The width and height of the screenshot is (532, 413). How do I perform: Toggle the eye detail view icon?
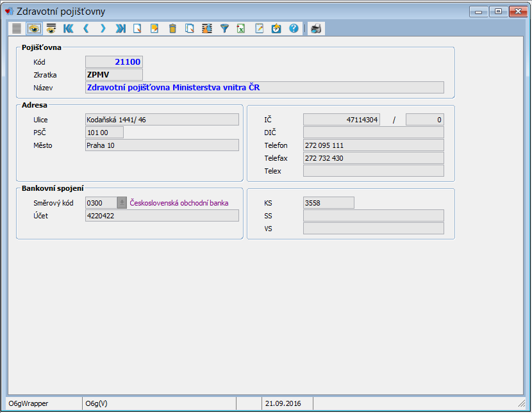[x=33, y=28]
